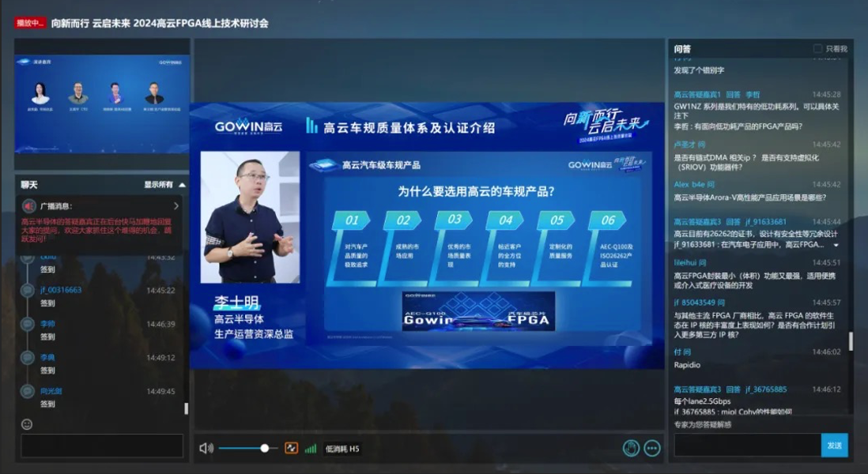Click the 发送 send button
868x474 pixels.
click(834, 446)
